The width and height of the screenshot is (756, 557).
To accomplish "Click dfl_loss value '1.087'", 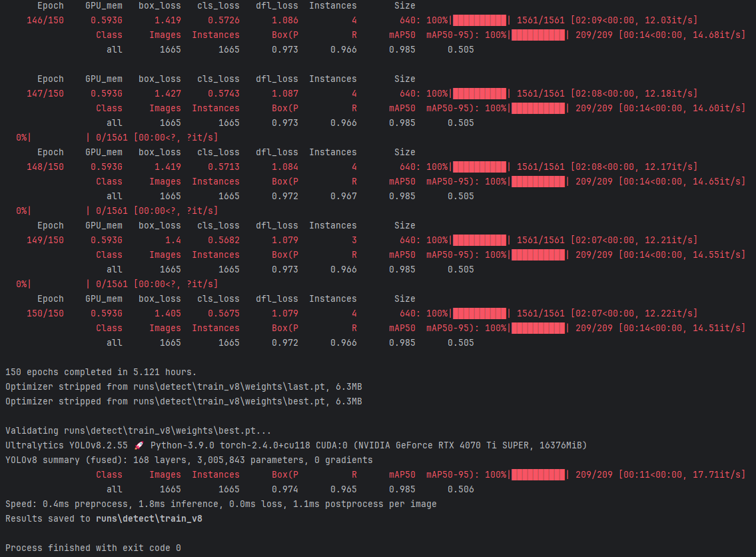I will click(285, 93).
